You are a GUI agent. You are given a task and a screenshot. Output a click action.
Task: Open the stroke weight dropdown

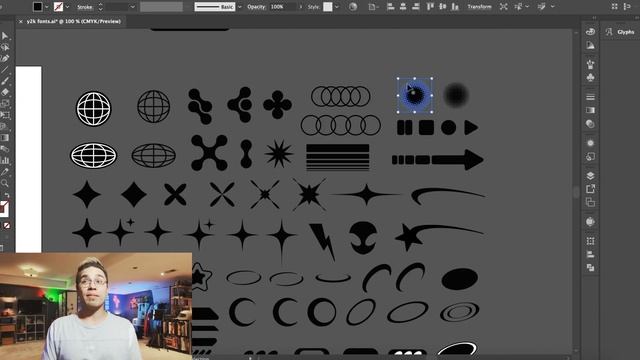[132, 7]
